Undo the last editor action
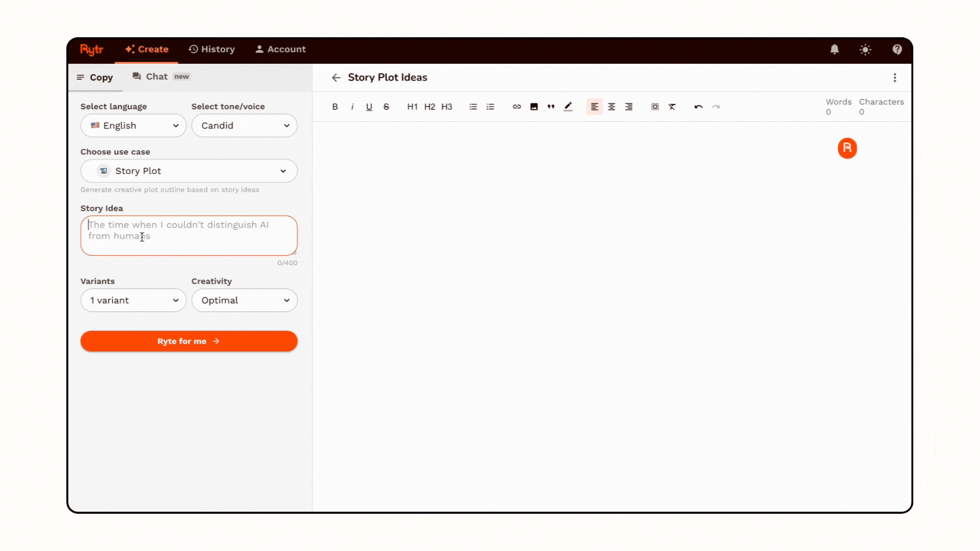Screen dimensions: 980x551 pos(698,107)
